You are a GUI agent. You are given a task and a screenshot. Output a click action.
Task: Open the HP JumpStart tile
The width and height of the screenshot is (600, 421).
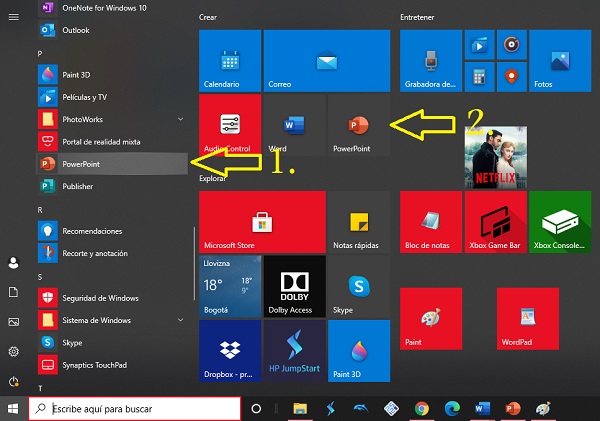[294, 351]
